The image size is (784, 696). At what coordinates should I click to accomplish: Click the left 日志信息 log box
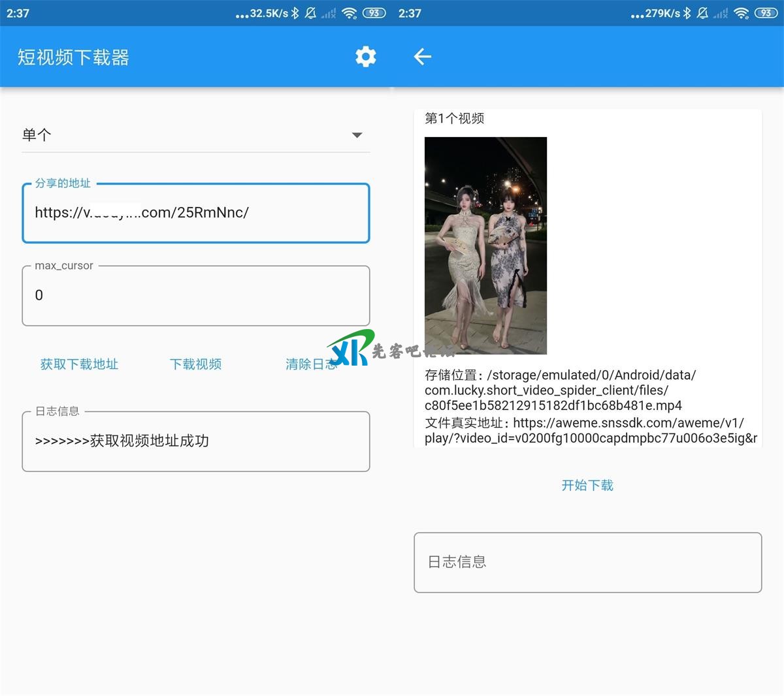(196, 441)
